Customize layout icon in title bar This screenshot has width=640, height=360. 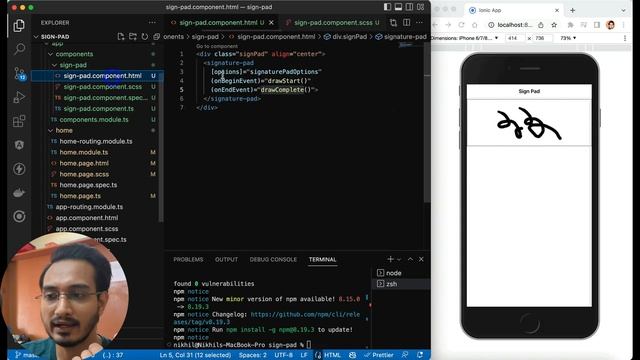pyautogui.click(x=420, y=7)
